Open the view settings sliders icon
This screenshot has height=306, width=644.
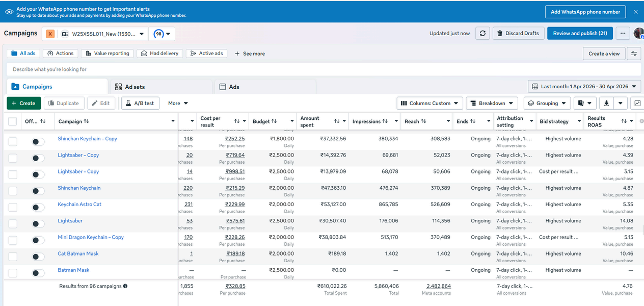pos(634,54)
